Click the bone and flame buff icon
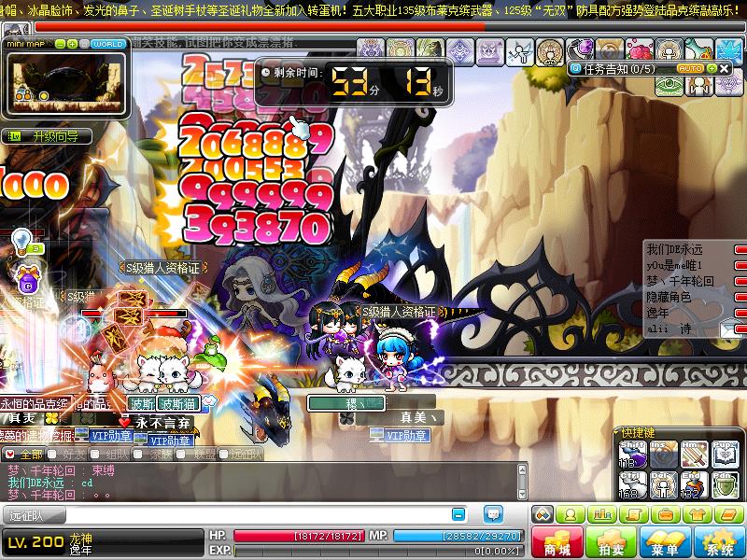The image size is (747, 560). pyautogui.click(x=698, y=49)
